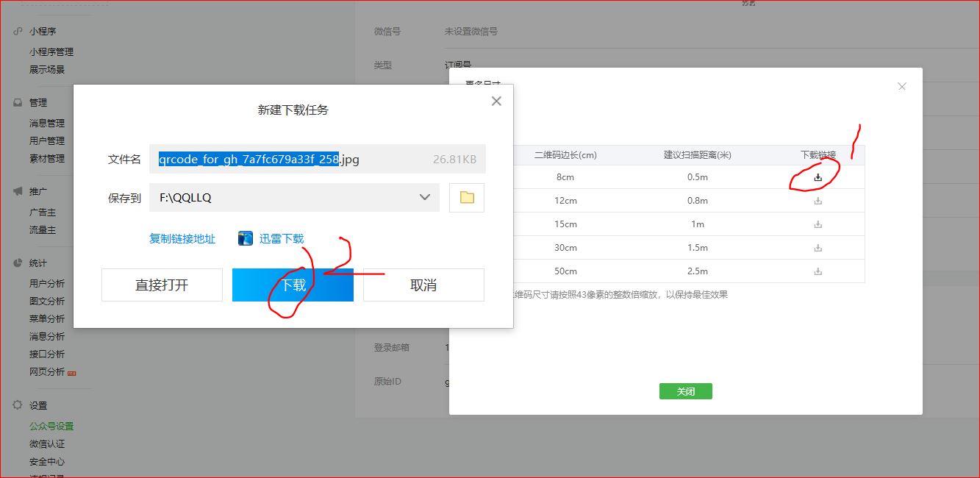Screen dimensions: 980x478
Task: Click the 30cm cell in the size table
Action: pyautogui.click(x=566, y=248)
